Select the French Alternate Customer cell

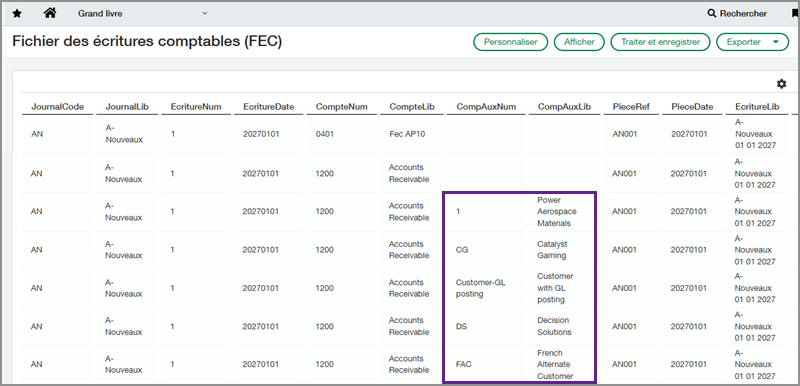555,365
